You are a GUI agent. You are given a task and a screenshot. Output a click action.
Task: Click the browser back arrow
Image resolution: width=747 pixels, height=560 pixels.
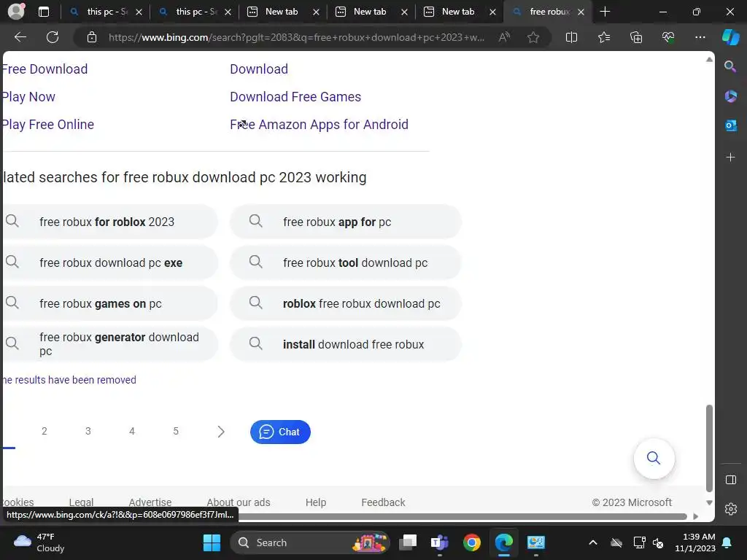pyautogui.click(x=20, y=37)
